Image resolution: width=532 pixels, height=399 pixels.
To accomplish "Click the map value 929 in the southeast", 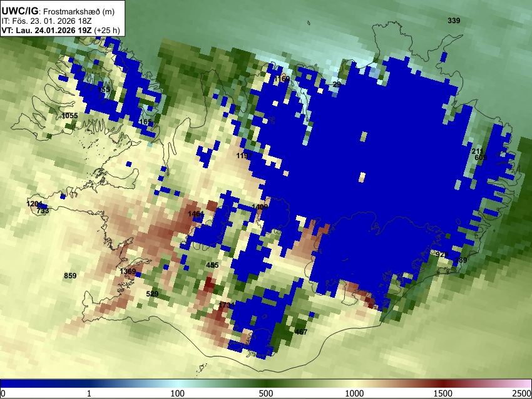I will click(x=442, y=255).
